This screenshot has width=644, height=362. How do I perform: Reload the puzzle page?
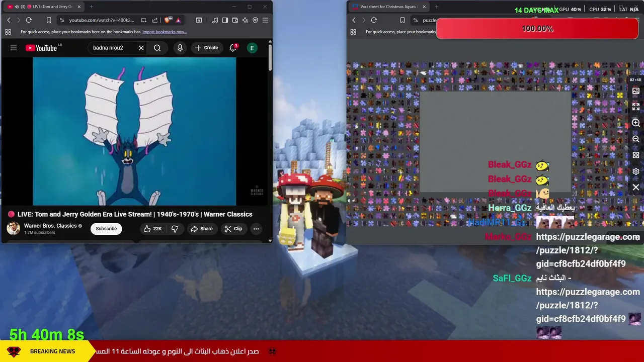[374, 20]
